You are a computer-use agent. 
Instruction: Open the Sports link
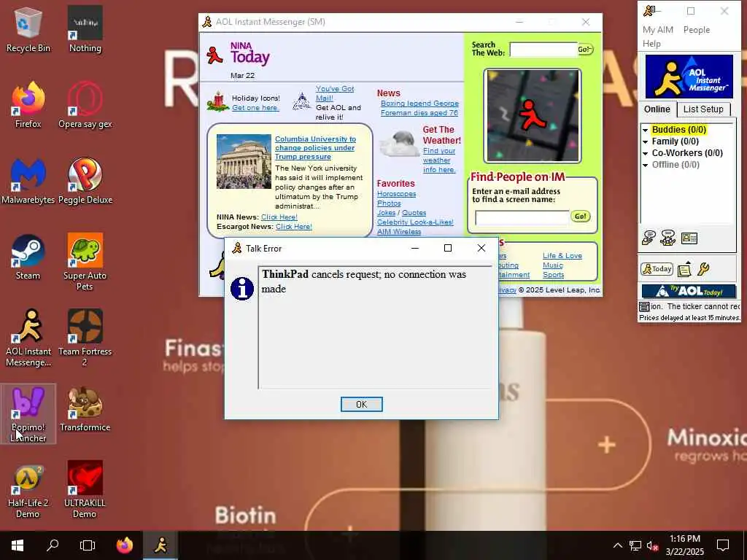(553, 275)
